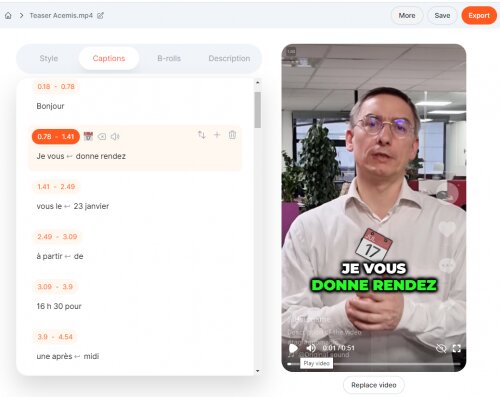Edit caption 'à partir de'
Screen dimensions: 500x397
coord(60,256)
